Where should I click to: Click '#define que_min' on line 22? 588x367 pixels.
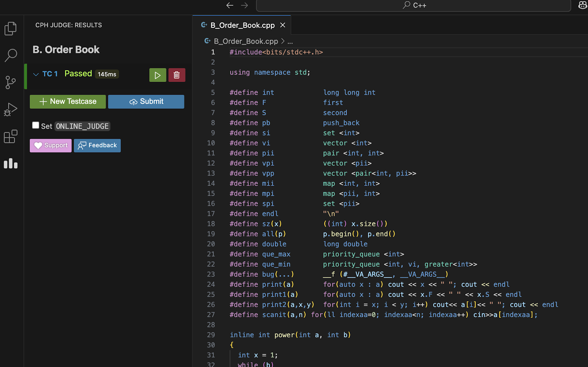(260, 264)
